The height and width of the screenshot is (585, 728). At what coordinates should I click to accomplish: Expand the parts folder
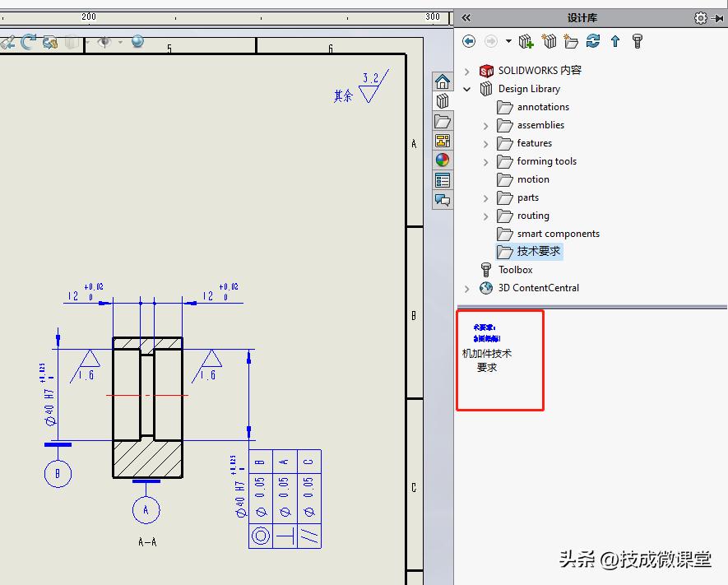(x=486, y=197)
